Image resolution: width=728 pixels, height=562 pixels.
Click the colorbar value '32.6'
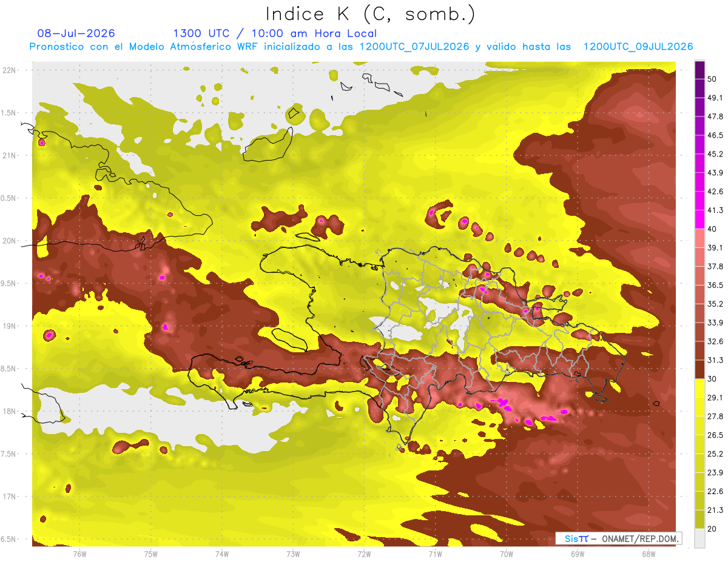click(715, 341)
